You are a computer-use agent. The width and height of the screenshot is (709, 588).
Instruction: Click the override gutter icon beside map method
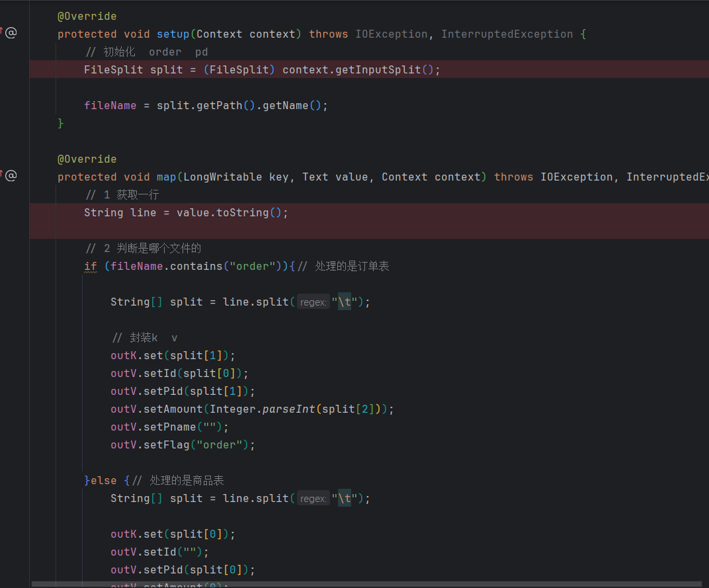[10, 175]
